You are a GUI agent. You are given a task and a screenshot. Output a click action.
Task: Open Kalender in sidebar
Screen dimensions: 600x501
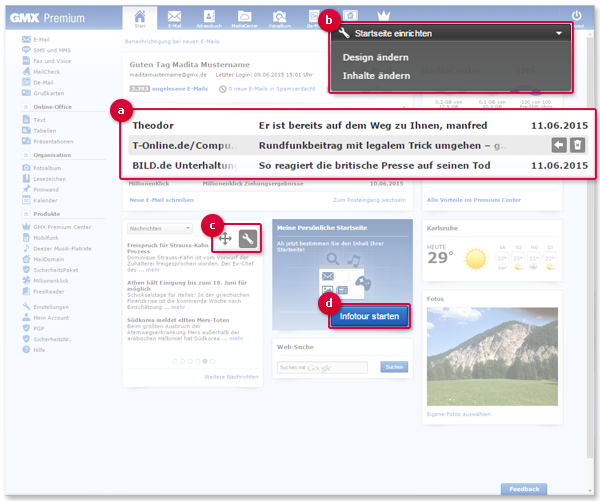click(x=39, y=200)
